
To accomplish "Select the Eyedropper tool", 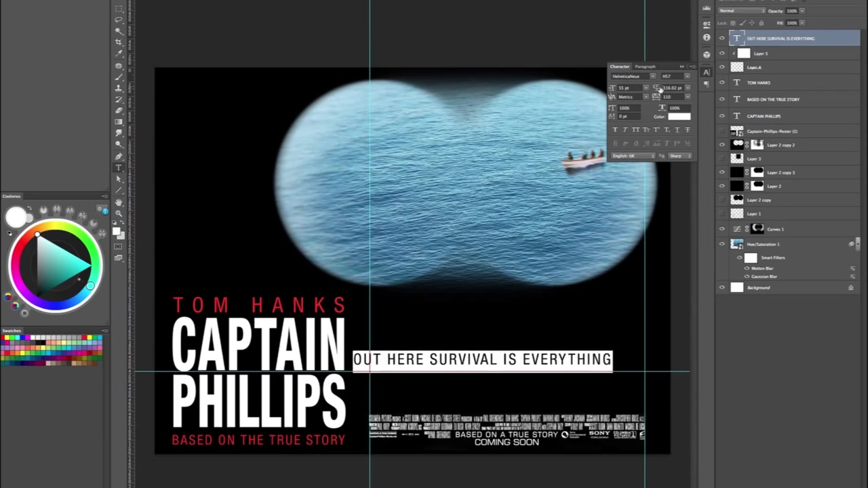I will 119,54.
